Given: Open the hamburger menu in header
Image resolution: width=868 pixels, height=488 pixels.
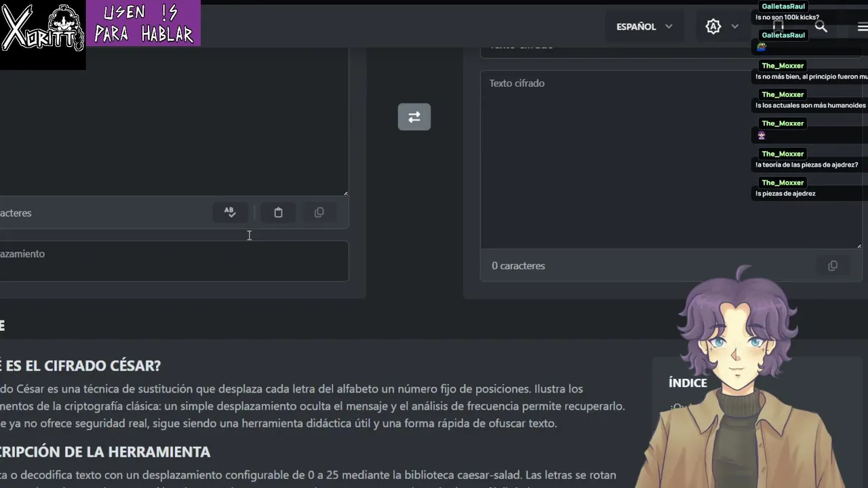Looking at the screenshot, I should [x=862, y=26].
